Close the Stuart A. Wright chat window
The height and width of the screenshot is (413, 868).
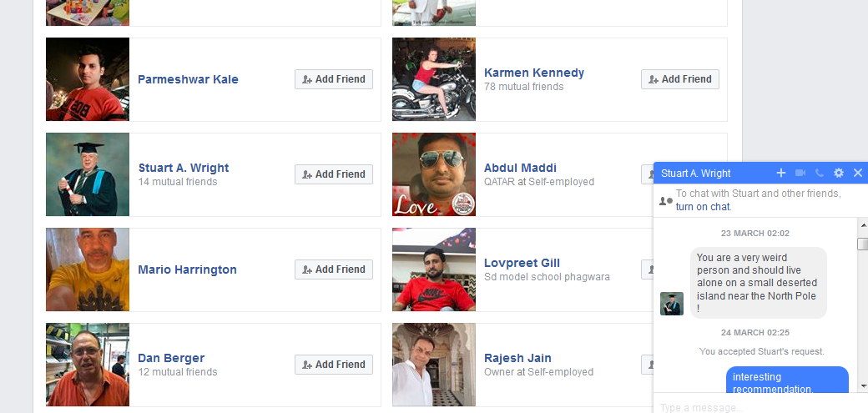(x=858, y=173)
